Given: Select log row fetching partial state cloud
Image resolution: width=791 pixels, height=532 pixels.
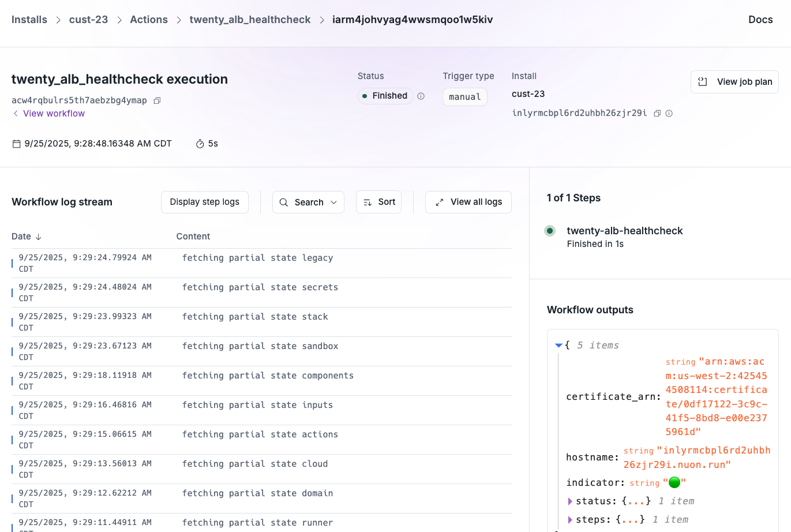Looking at the screenshot, I should (261, 469).
